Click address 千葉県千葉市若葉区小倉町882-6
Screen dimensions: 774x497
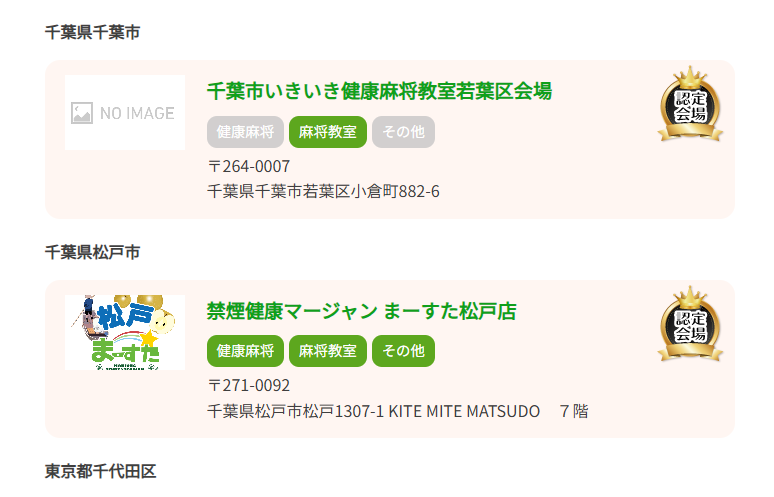(323, 190)
